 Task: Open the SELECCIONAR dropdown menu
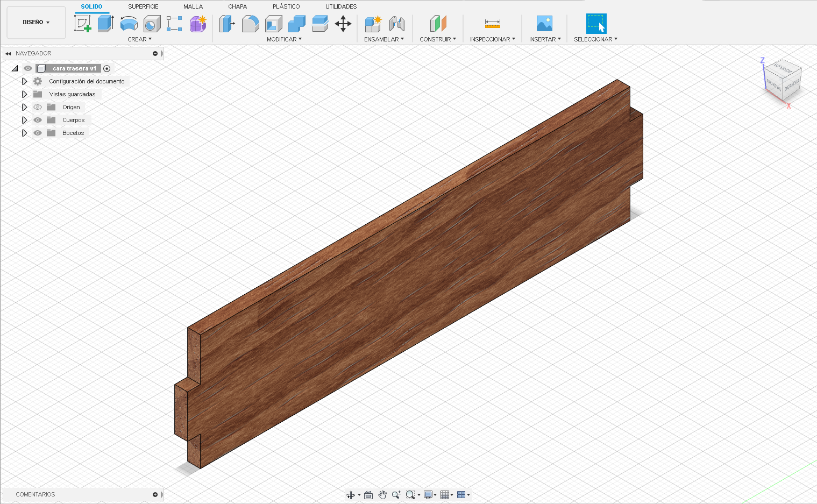coord(596,39)
